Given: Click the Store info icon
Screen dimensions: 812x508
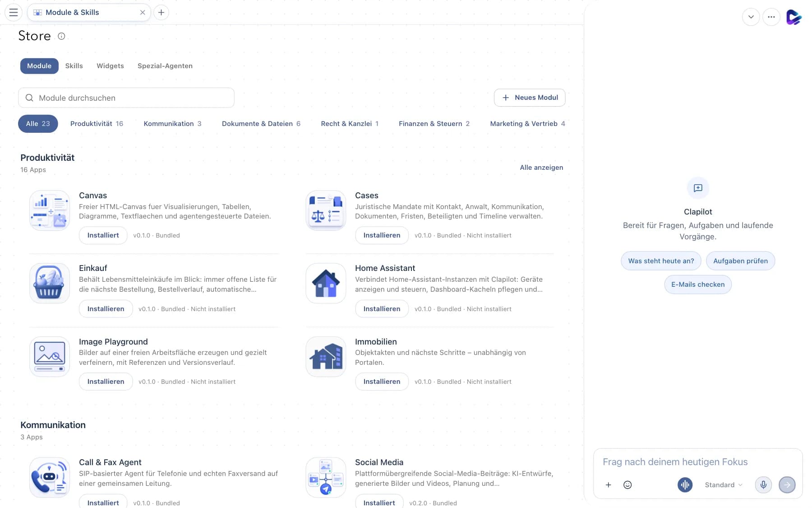Looking at the screenshot, I should click(61, 36).
